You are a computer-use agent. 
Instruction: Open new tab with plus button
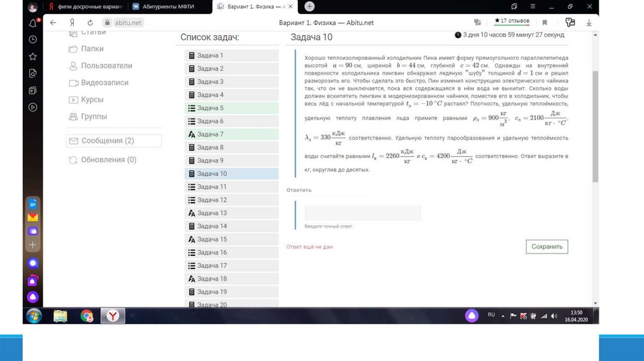(309, 6)
